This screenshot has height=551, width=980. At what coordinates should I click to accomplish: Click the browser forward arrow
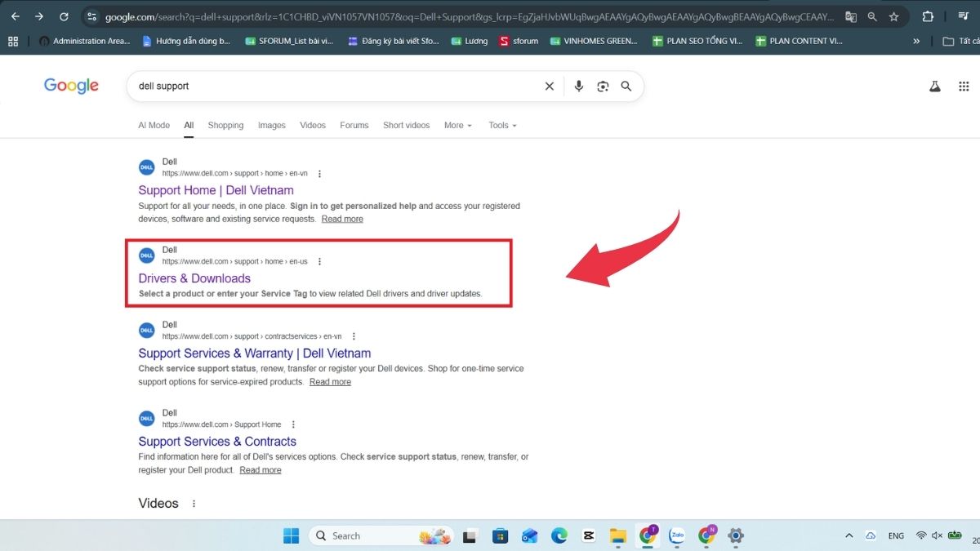coord(39,16)
